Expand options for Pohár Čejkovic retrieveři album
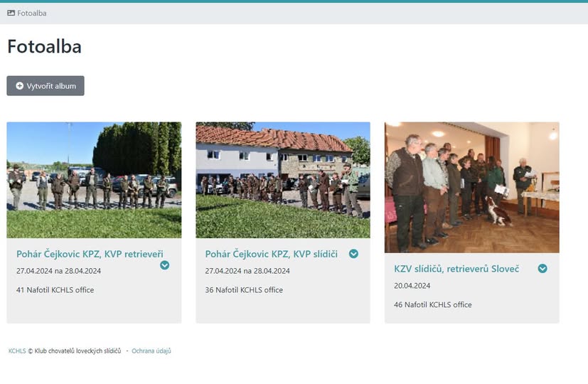This screenshot has width=588, height=384. [164, 265]
